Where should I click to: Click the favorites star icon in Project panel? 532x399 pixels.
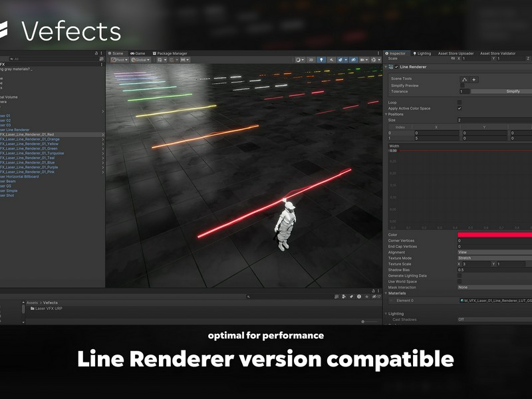(367, 297)
